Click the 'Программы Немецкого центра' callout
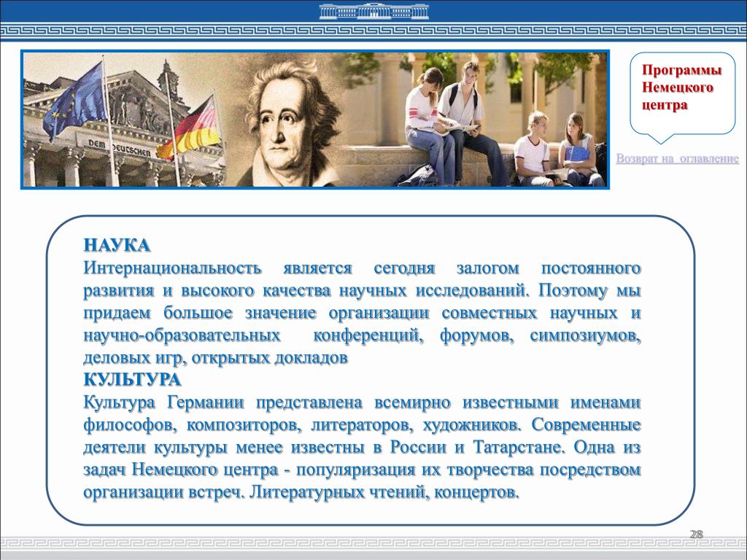747x560 pixels. click(x=682, y=98)
